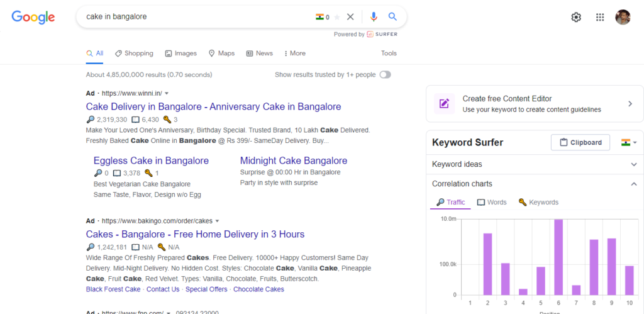Click the short chart bar at position 4
Screen dimensions: 644x314
[523, 292]
